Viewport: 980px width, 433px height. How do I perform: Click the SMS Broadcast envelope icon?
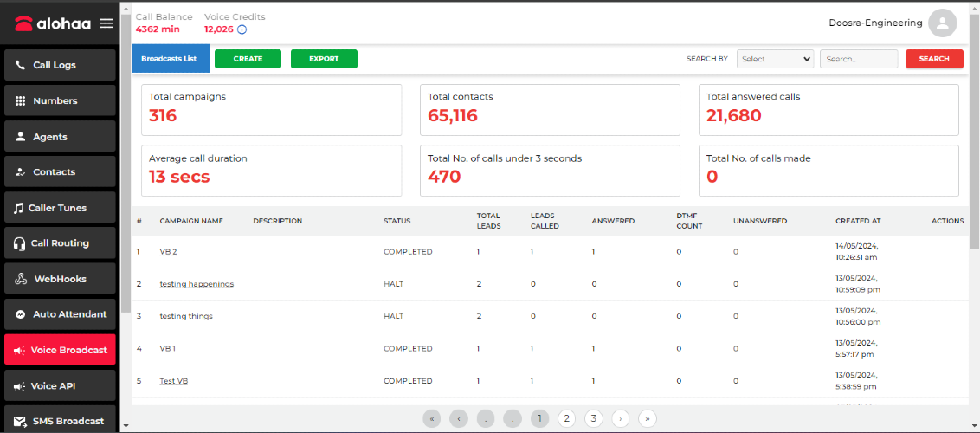20,421
